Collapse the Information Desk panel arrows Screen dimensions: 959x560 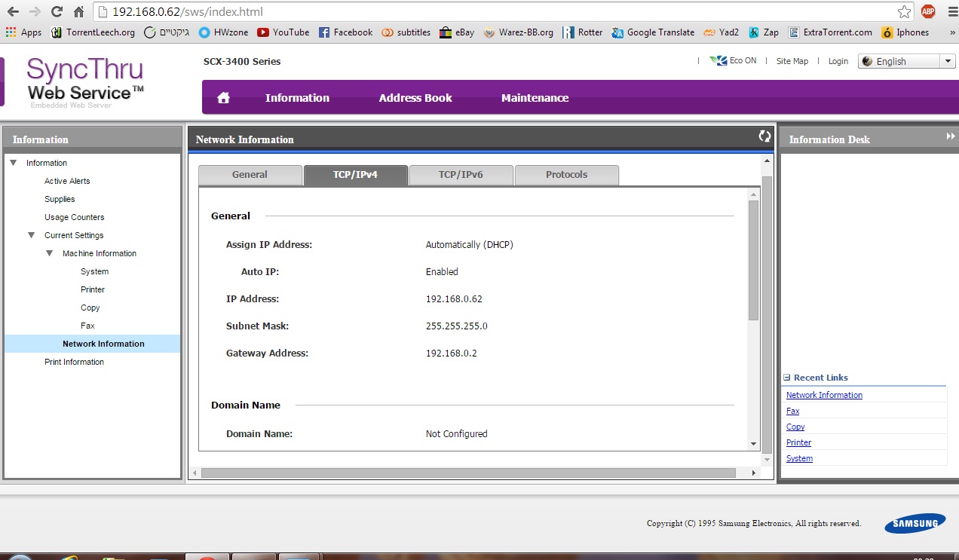click(950, 136)
